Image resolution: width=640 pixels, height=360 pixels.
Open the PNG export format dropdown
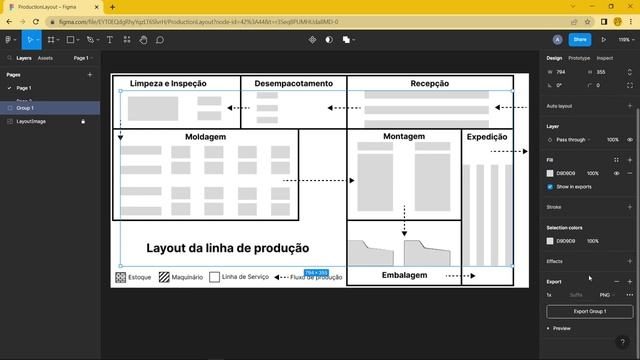[607, 295]
